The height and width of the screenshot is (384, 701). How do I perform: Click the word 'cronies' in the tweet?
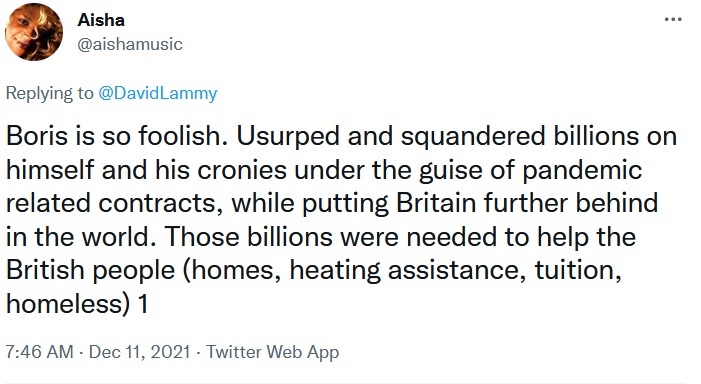(x=242, y=170)
